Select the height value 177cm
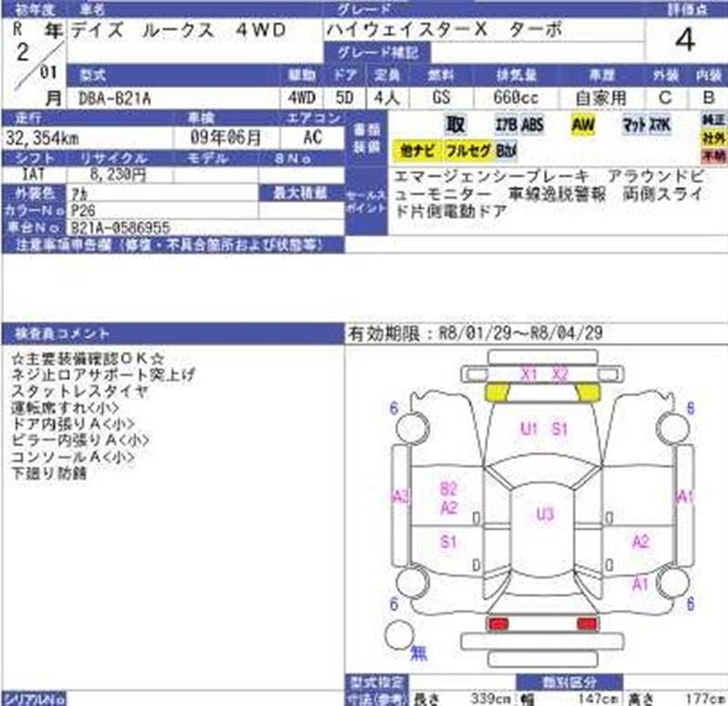The height and width of the screenshot is (706, 728). (704, 698)
